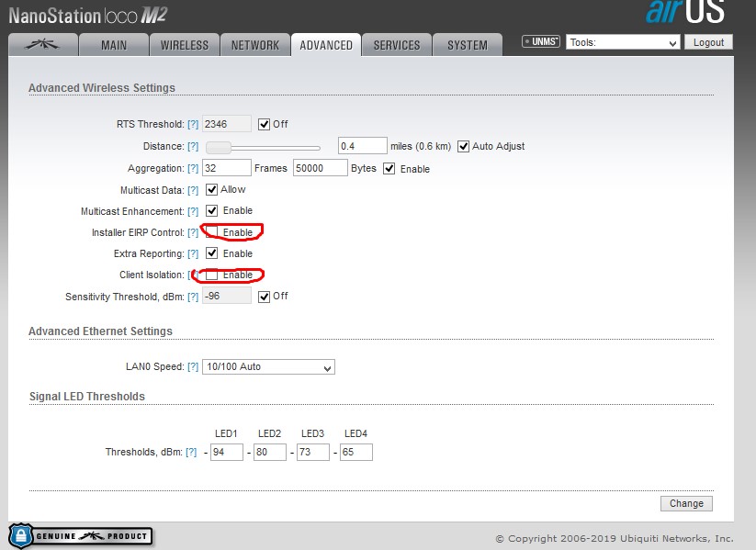Click the Aggregation Bytes input field
Screen dimensions: 756x550
[x=321, y=168]
